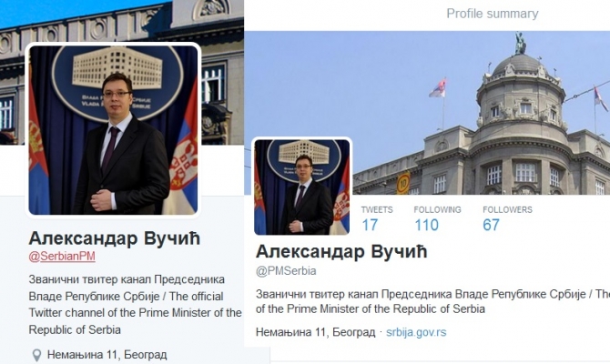Screen dimensions: 610x364
Task: Click the location pin icon
Action: [36, 355]
